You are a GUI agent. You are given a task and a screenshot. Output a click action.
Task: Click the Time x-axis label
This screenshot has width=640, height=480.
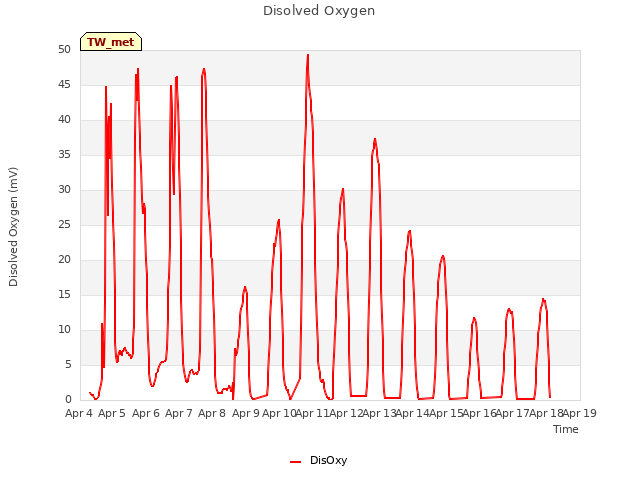pos(566,429)
